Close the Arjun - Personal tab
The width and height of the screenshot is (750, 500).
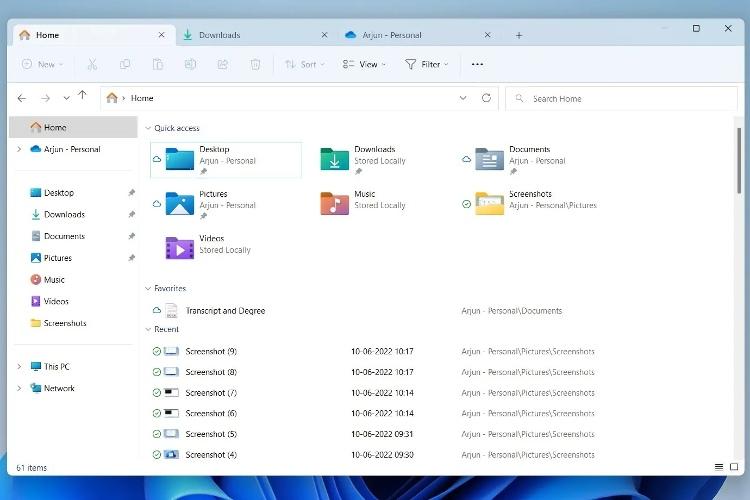pyautogui.click(x=487, y=35)
